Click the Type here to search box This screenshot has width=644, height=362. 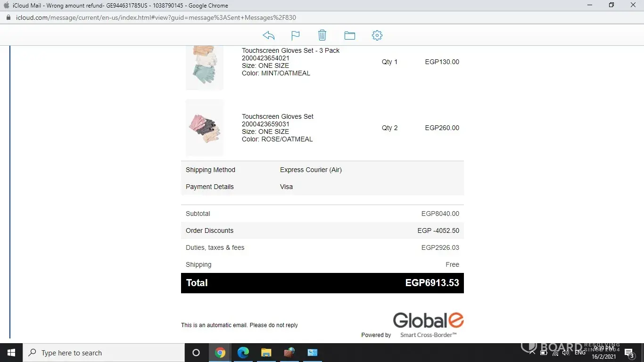pyautogui.click(x=104, y=353)
